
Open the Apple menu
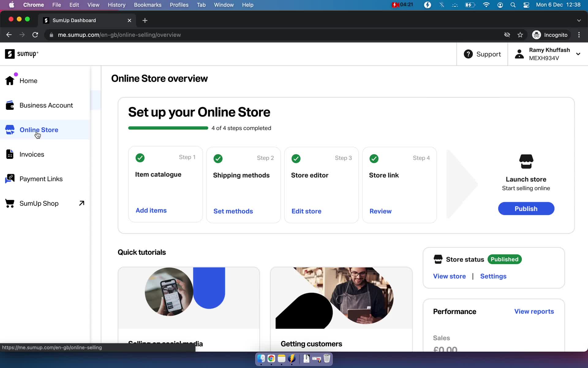(12, 5)
